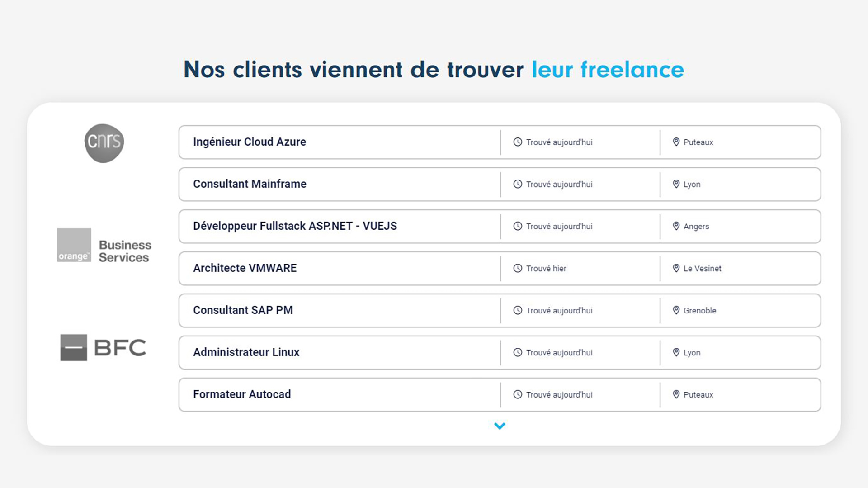Click clock icon in Ingénieur Cloud Azure row

click(x=518, y=142)
